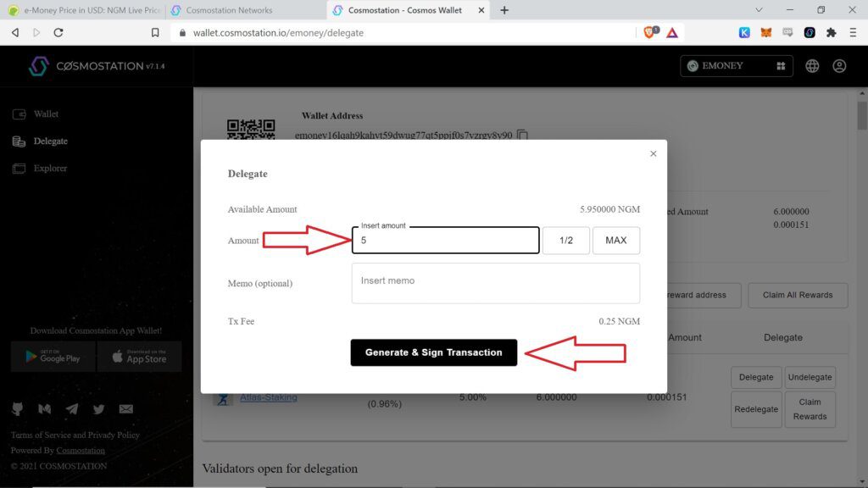Click the reward address button
This screenshot has width=868, height=488.
click(x=703, y=295)
